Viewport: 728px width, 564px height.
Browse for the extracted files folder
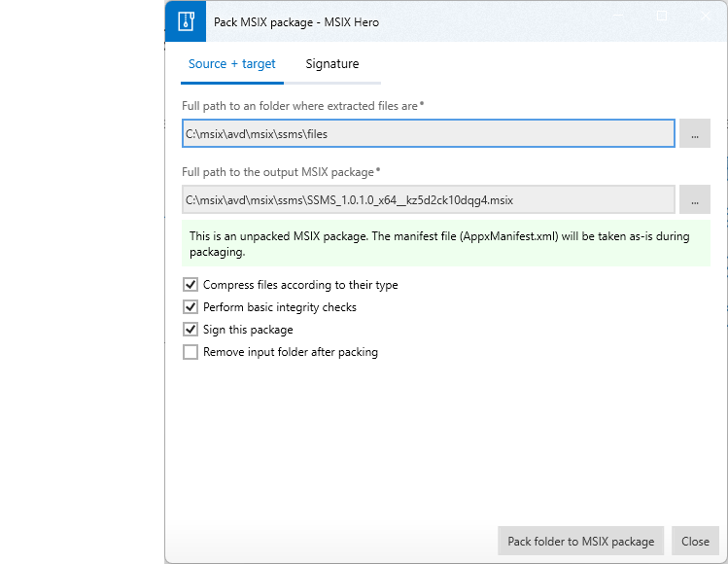click(x=695, y=134)
